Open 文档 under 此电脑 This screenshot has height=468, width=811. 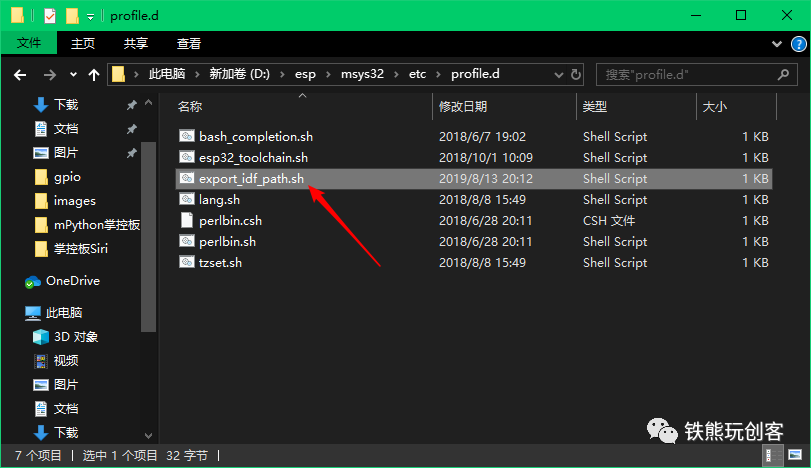(x=66, y=409)
